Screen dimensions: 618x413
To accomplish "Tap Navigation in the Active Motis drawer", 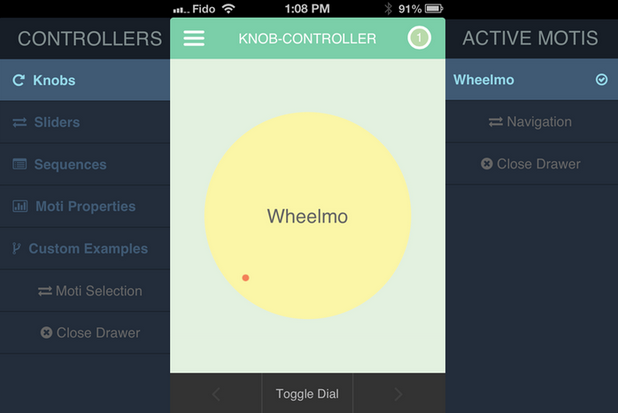I will click(538, 122).
